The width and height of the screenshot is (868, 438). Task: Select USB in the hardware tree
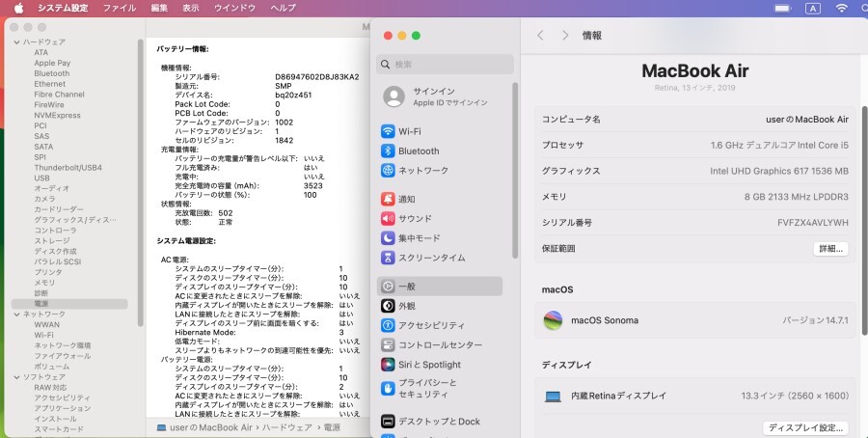coord(41,178)
